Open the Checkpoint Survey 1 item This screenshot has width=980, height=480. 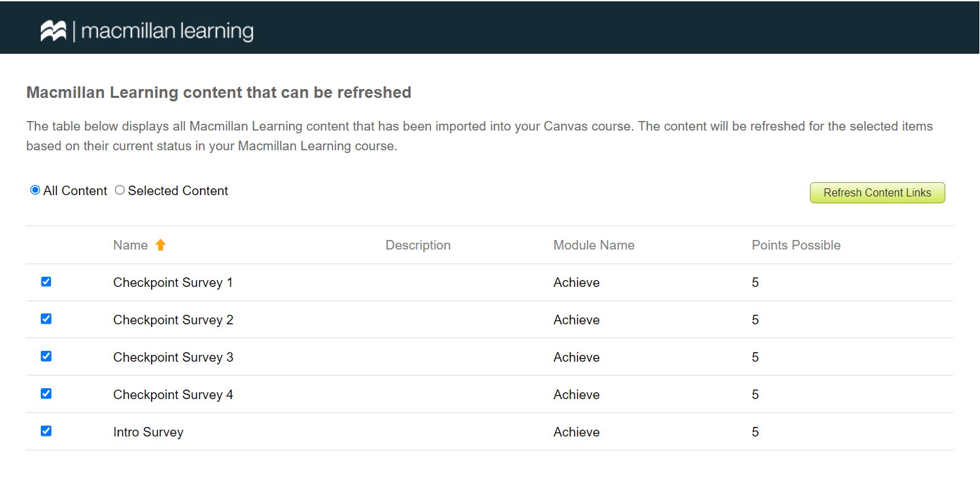pyautogui.click(x=173, y=281)
